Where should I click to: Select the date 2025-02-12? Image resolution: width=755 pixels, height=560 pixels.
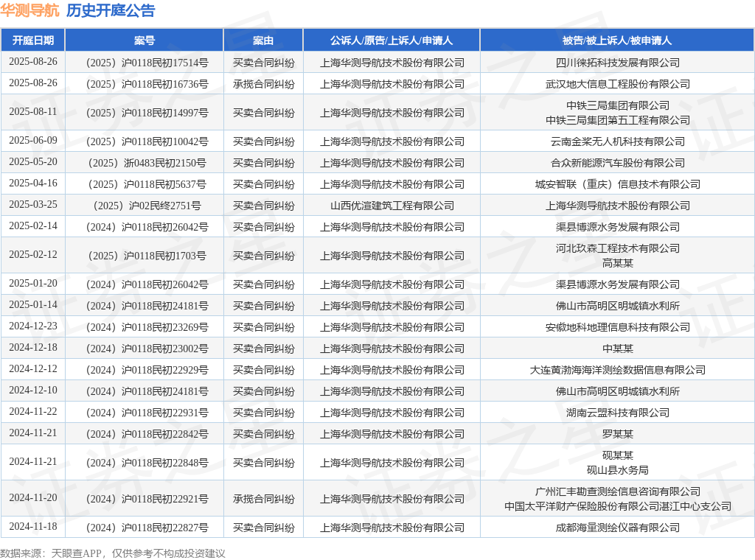[32, 254]
